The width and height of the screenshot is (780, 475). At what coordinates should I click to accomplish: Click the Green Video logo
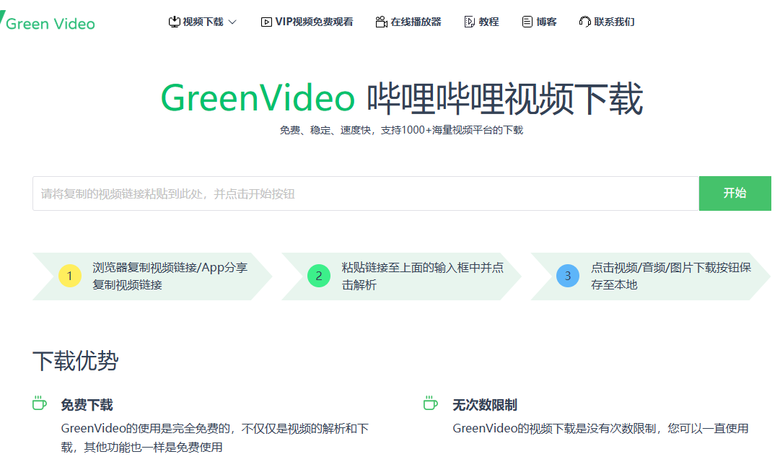48,22
